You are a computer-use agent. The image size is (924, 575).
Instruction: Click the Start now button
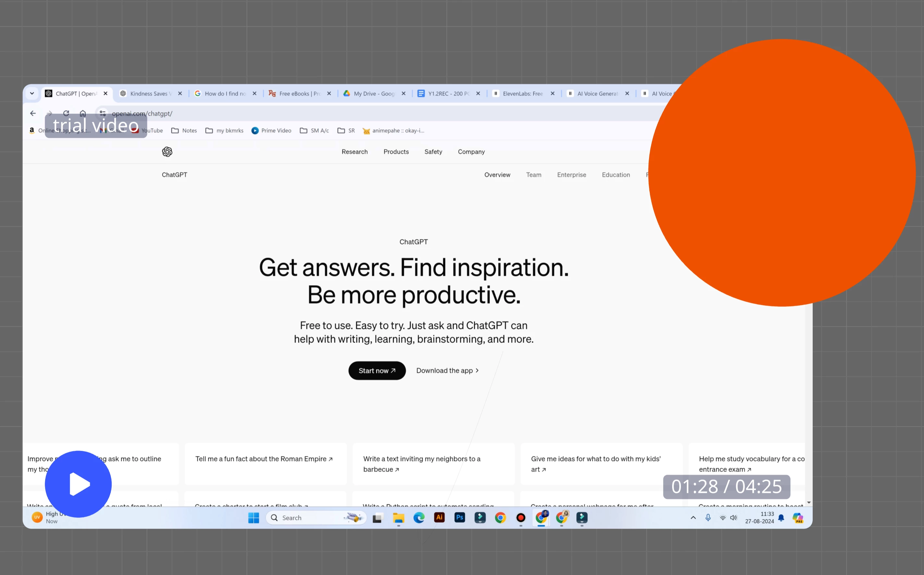(377, 370)
